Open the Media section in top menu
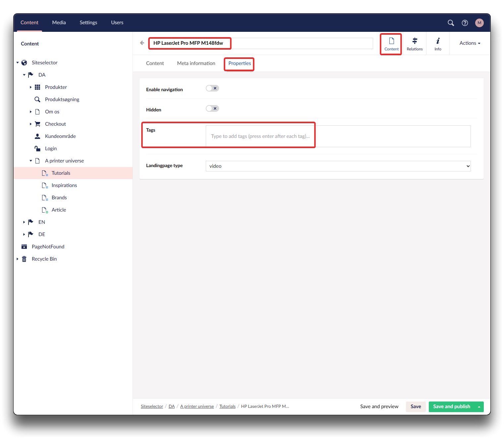Viewport: 504px width, 439px height. click(59, 23)
